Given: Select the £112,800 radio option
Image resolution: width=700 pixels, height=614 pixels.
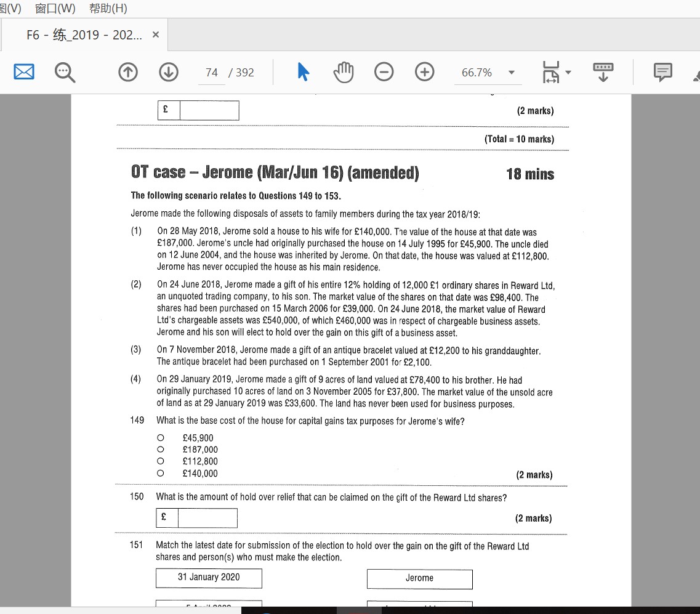Looking at the screenshot, I should pos(161,461).
